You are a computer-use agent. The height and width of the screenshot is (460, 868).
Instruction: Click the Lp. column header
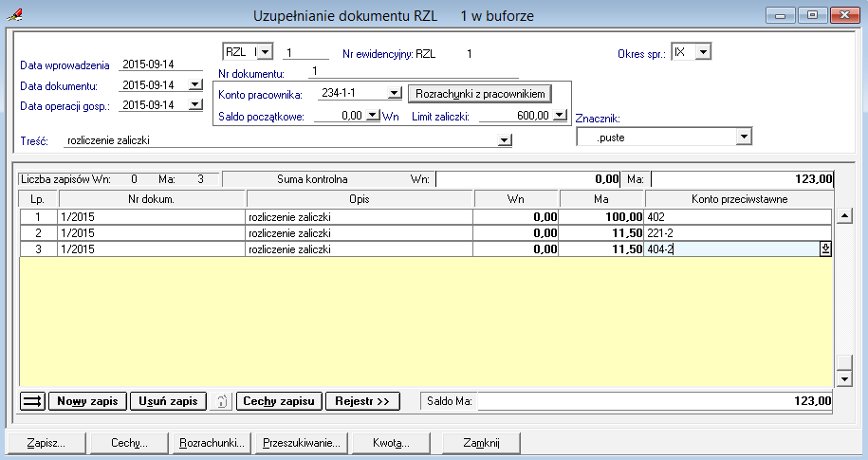(38, 199)
